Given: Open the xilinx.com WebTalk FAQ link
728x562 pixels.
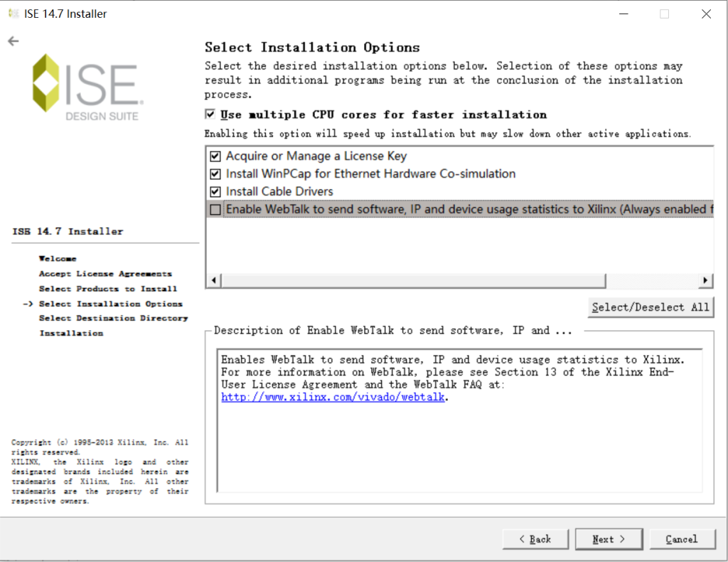Looking at the screenshot, I should [334, 398].
